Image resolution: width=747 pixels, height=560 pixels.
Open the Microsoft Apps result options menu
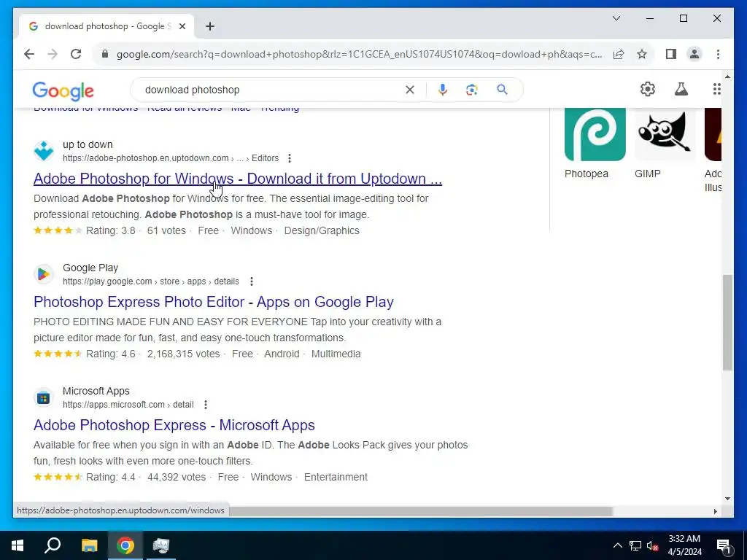coord(206,405)
